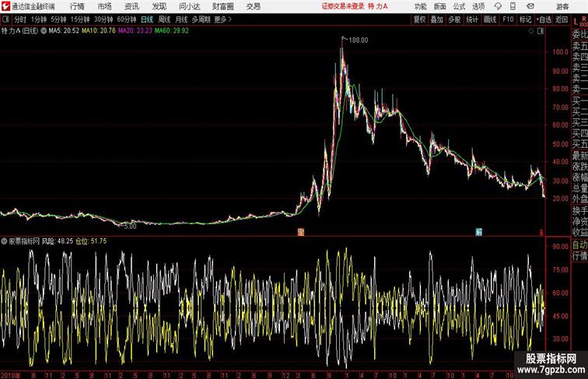The image size is (588, 379).
Task: Switch to 15分钟 period tab
Action: point(80,19)
